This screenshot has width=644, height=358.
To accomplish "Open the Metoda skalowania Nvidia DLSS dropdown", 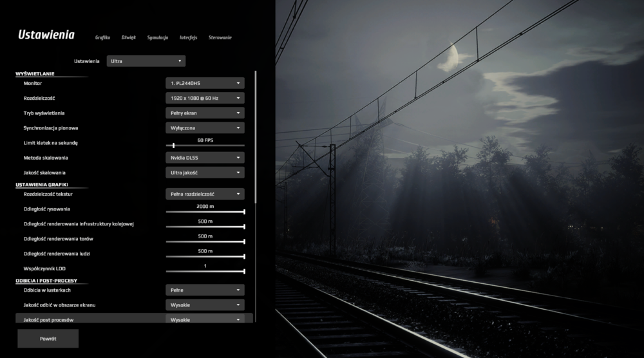I will pyautogui.click(x=205, y=158).
